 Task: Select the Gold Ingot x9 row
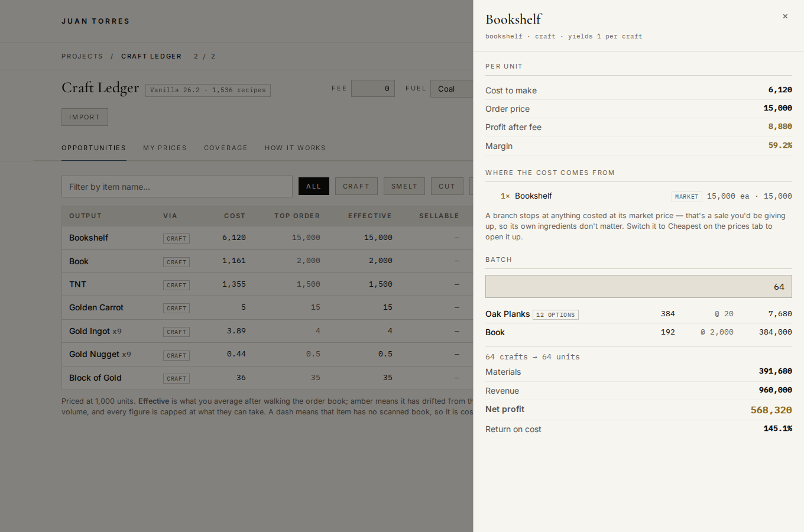coord(267,331)
